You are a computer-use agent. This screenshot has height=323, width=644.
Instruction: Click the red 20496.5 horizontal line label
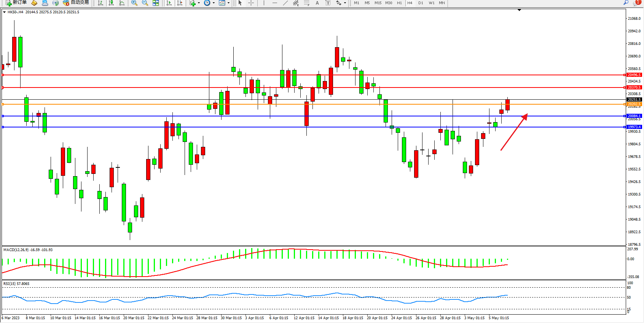tap(634, 75)
